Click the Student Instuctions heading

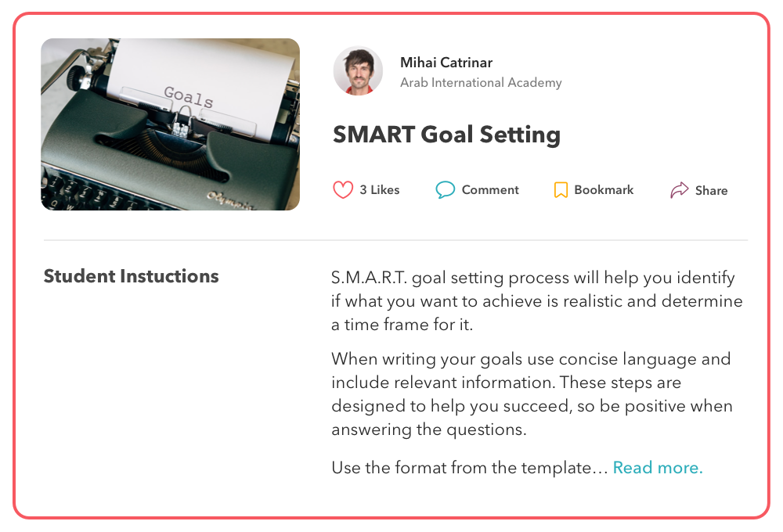132,276
